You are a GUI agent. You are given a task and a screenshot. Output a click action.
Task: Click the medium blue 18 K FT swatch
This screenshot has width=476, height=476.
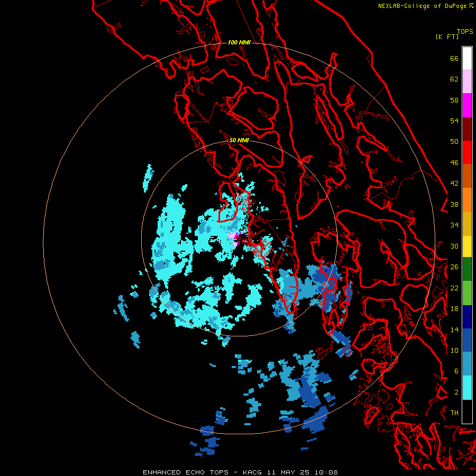coord(467,340)
